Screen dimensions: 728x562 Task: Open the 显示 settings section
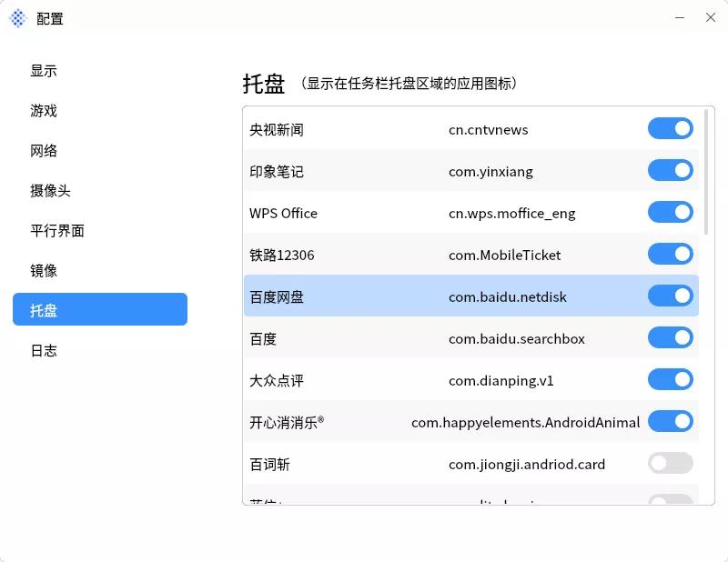pos(44,70)
